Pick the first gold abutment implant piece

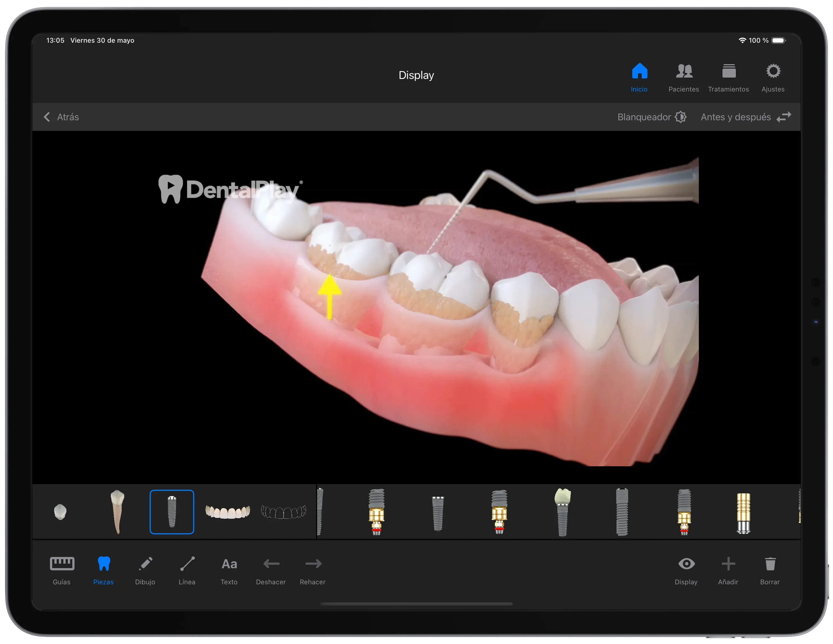click(377, 512)
